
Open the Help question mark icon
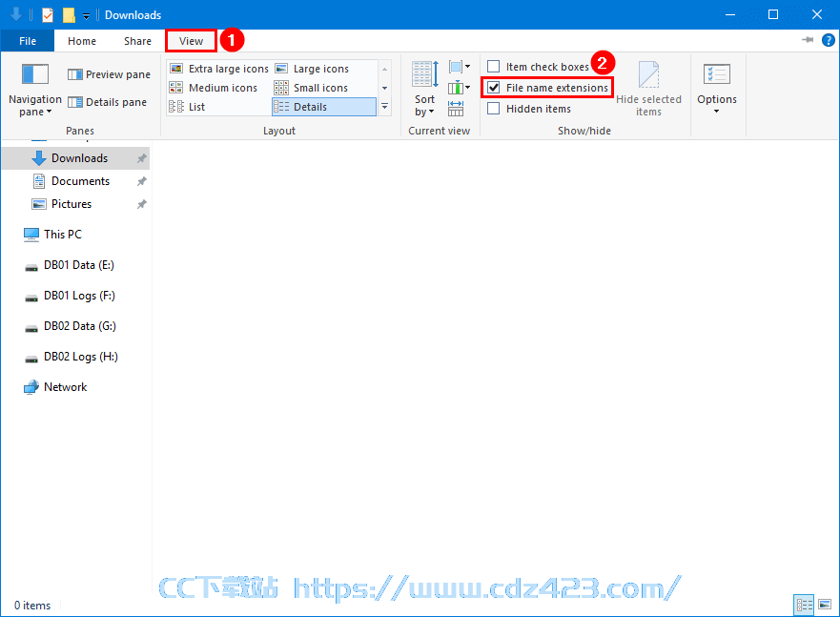(829, 40)
